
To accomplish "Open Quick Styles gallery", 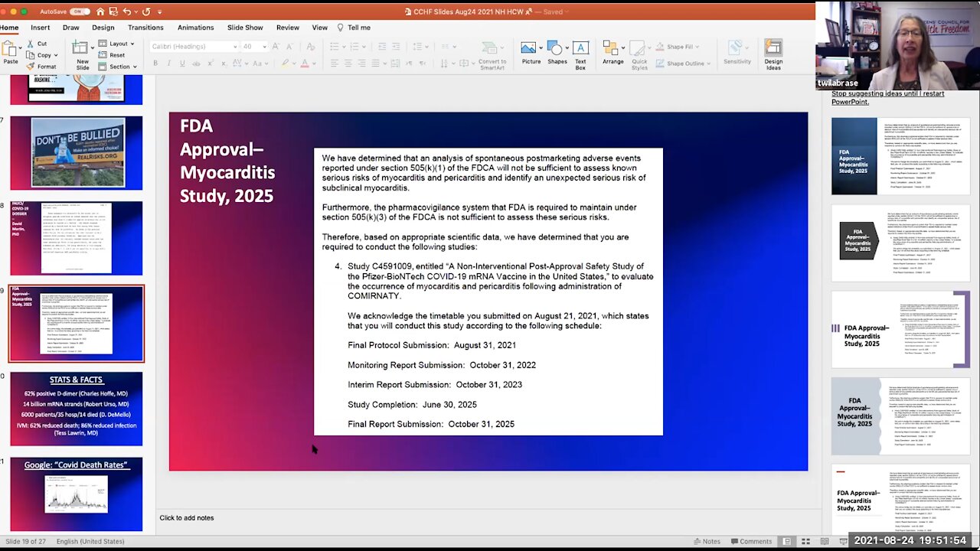I will pos(639,55).
